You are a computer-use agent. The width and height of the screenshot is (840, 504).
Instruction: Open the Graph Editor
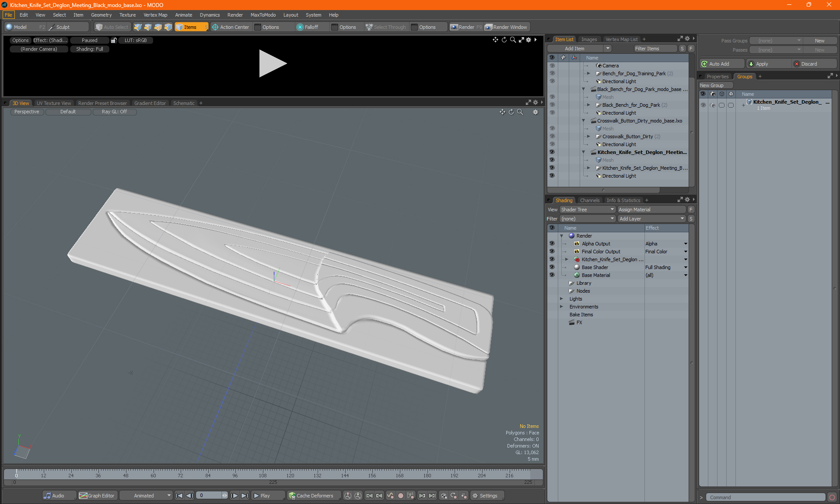(97, 496)
